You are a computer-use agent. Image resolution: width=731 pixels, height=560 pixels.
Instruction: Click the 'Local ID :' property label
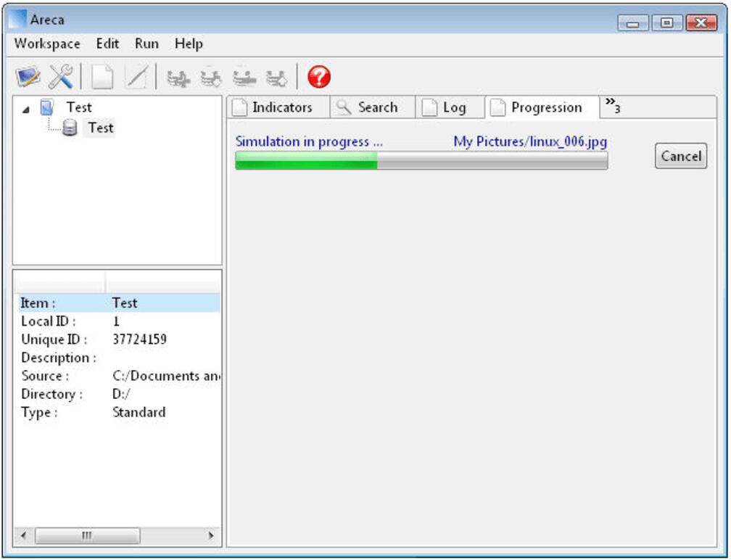coord(48,321)
